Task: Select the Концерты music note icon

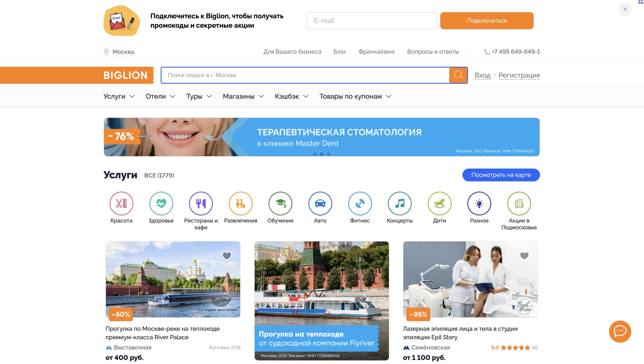Action: [x=400, y=203]
